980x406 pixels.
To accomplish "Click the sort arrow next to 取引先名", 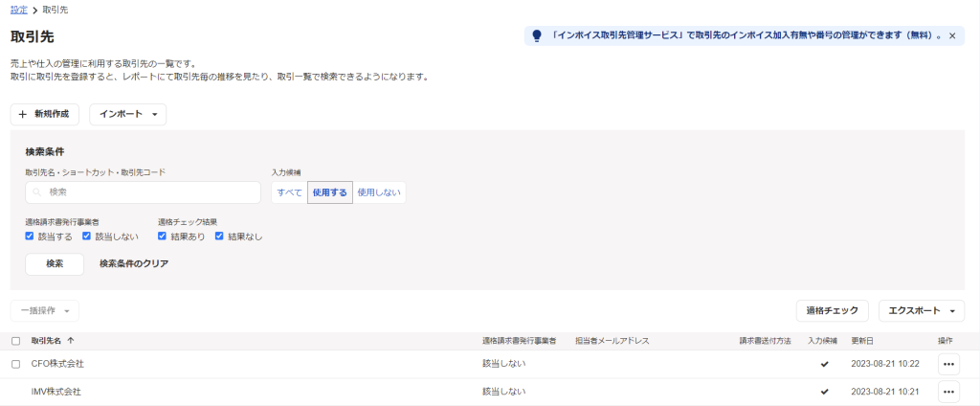I will pyautogui.click(x=71, y=341).
